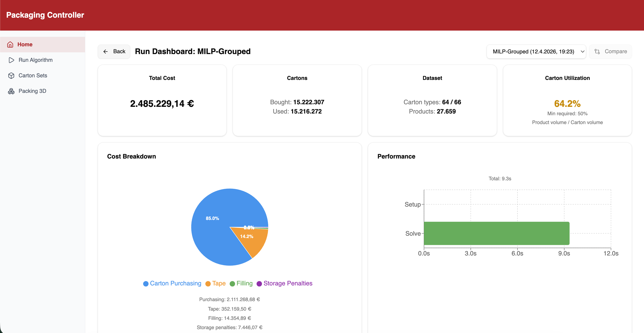Open the Packing 3D view
The image size is (644, 333).
tap(42, 91)
